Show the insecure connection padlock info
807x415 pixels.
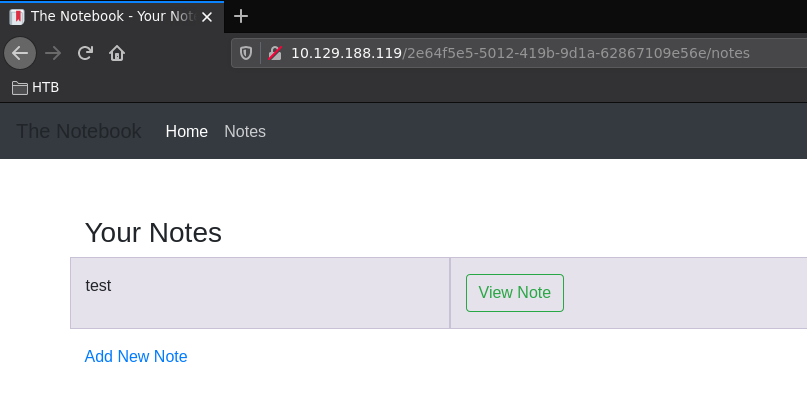[274, 53]
